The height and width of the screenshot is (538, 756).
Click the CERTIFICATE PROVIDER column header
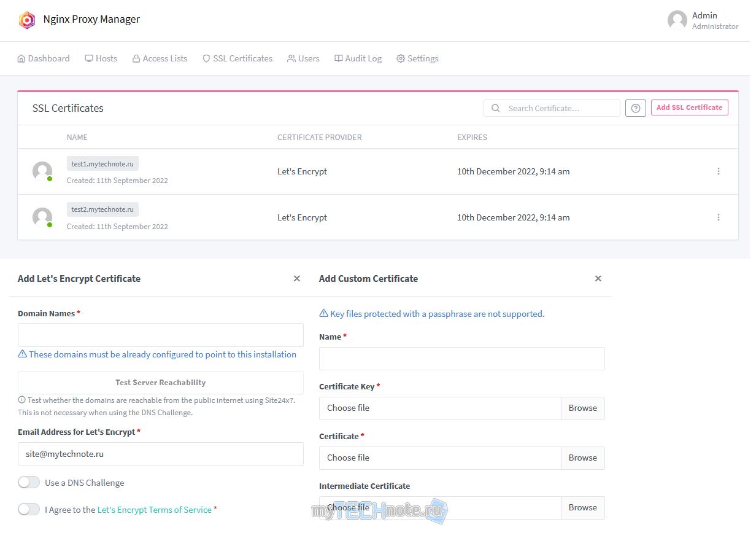[x=320, y=138]
